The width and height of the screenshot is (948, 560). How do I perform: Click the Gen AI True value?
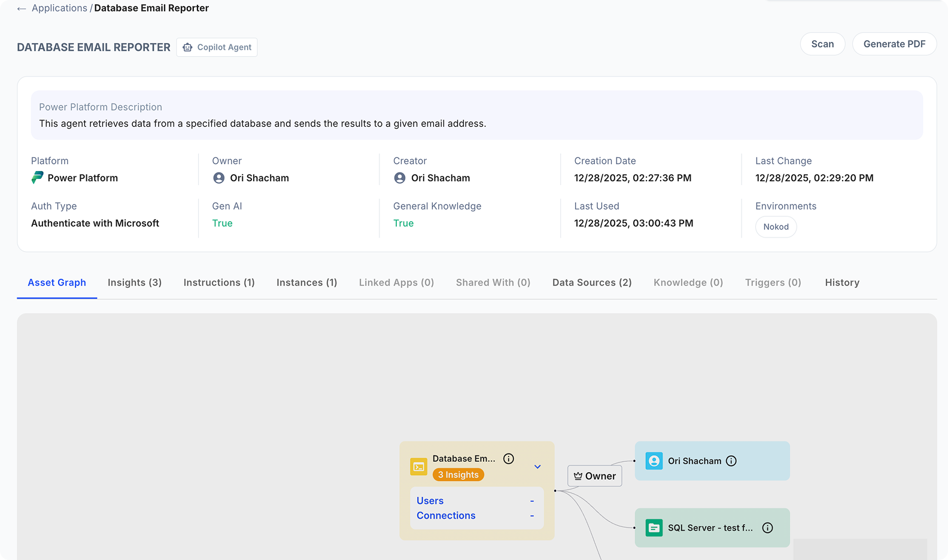[222, 223]
